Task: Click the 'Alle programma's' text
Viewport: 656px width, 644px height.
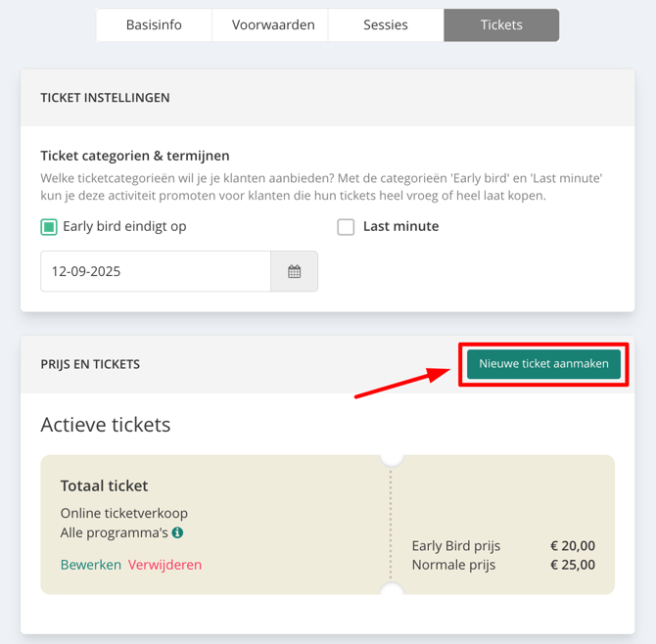Action: pyautogui.click(x=114, y=533)
